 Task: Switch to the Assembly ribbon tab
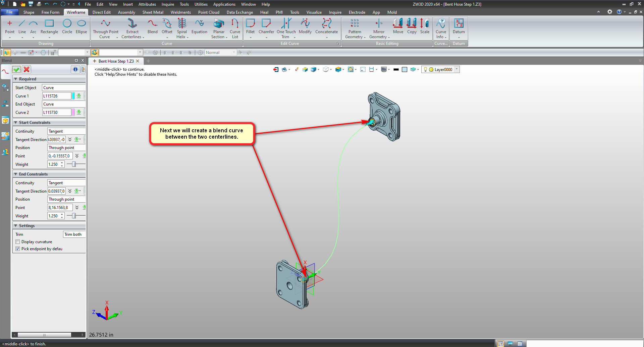pos(126,12)
